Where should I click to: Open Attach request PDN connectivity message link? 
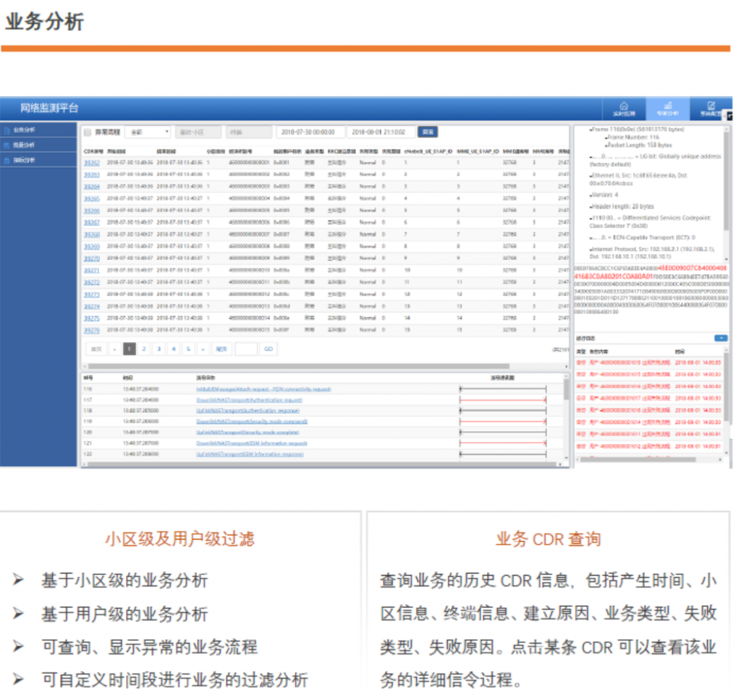pos(263,390)
